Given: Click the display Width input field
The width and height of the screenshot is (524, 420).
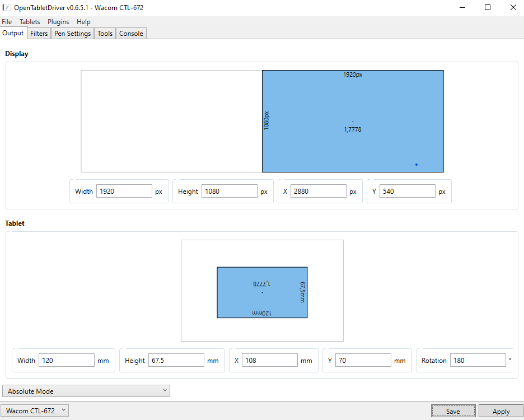Looking at the screenshot, I should click(124, 191).
